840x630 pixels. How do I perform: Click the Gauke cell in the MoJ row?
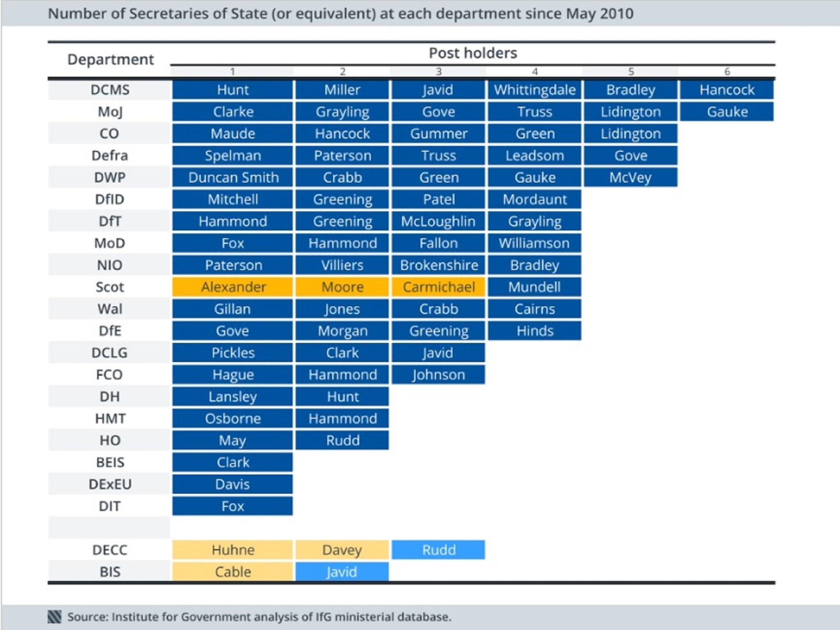coord(727,112)
